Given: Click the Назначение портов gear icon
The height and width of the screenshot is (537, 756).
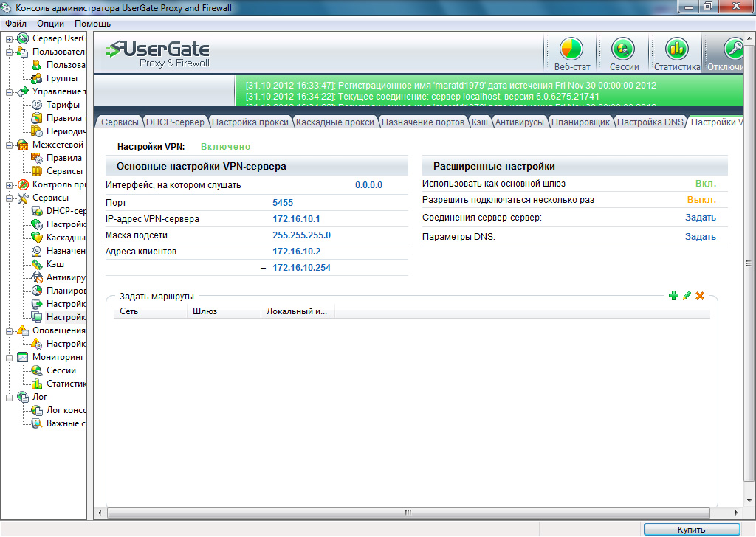Looking at the screenshot, I should pos(37,251).
